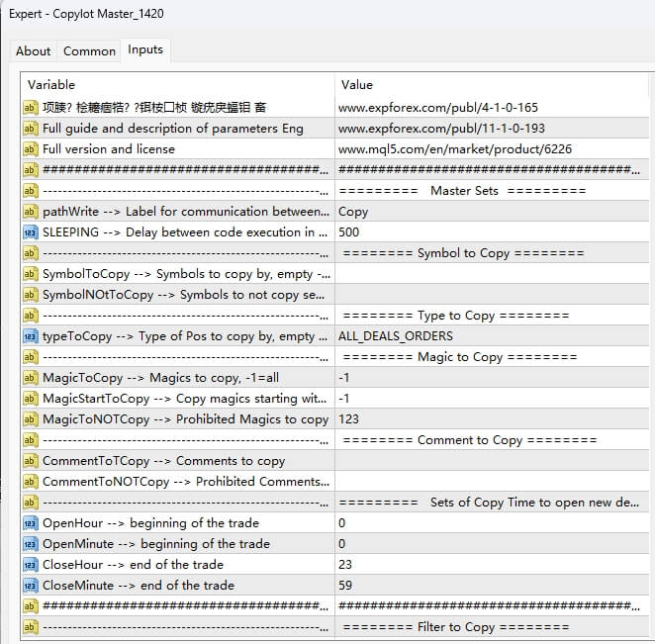Image resolution: width=655 pixels, height=644 pixels.
Task: Click the icon next to typeToCopy
Action: point(30,336)
